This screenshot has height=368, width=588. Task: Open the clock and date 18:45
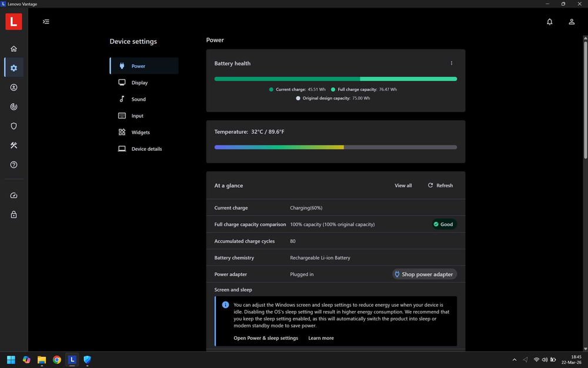[572, 360]
